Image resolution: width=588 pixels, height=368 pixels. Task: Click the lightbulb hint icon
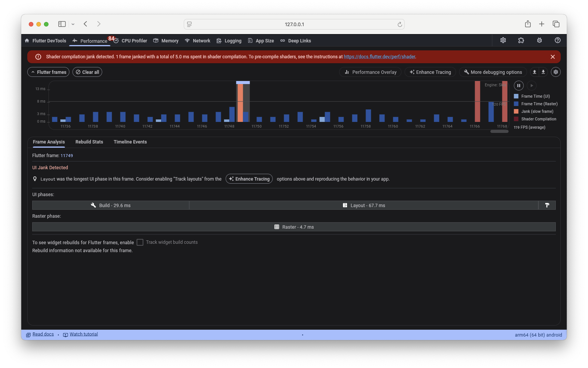pos(35,179)
